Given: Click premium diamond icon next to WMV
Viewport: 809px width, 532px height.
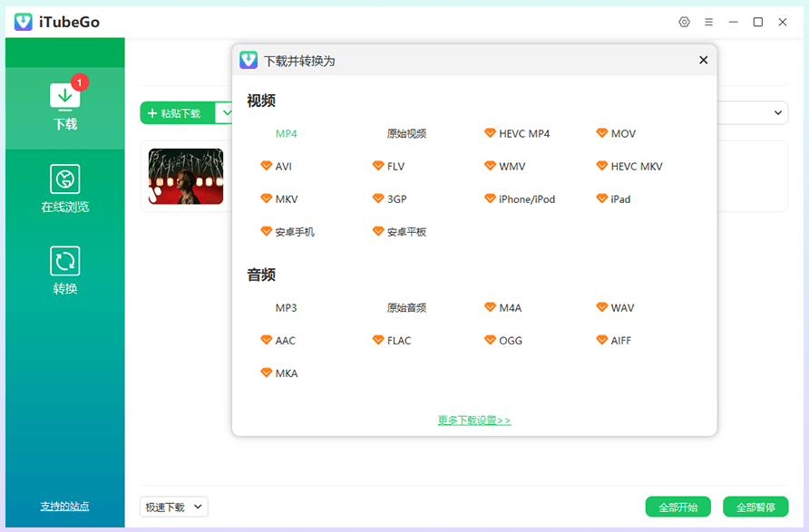Looking at the screenshot, I should pyautogui.click(x=490, y=166).
